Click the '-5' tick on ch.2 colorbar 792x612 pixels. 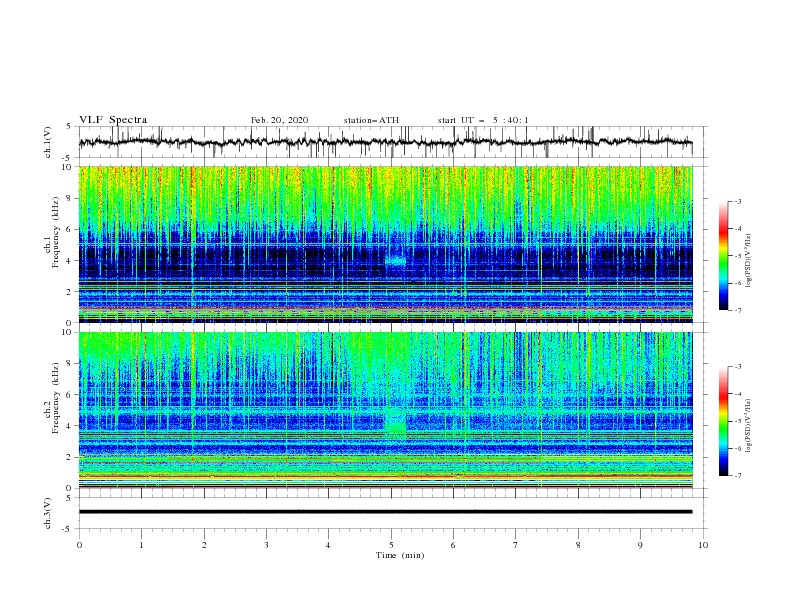(737, 421)
